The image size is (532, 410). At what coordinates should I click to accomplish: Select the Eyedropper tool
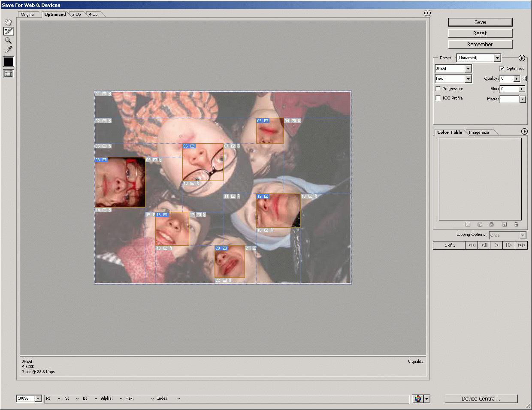click(8, 49)
